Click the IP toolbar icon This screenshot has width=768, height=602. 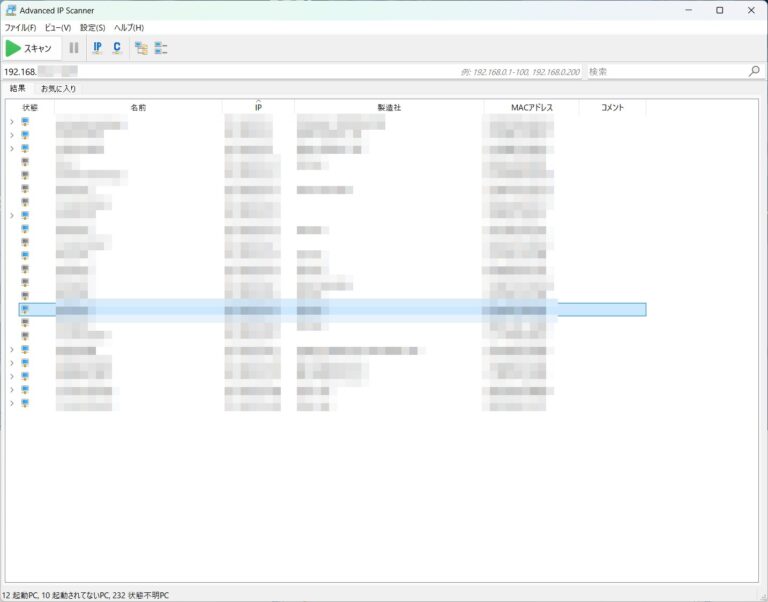(97, 48)
